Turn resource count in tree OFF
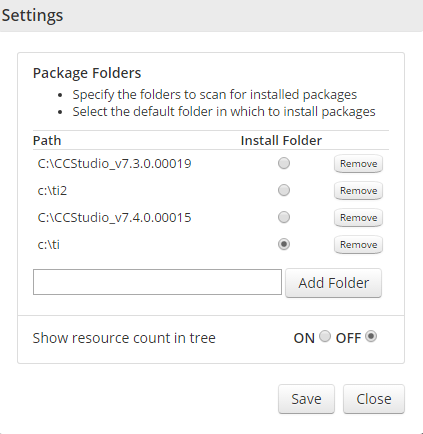Viewport: 423px width, 434px height. click(x=371, y=336)
